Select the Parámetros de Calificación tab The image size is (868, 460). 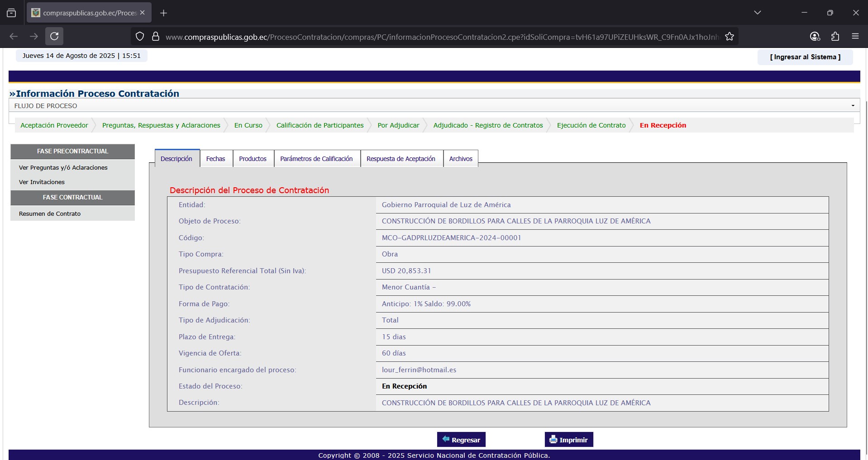pyautogui.click(x=316, y=159)
